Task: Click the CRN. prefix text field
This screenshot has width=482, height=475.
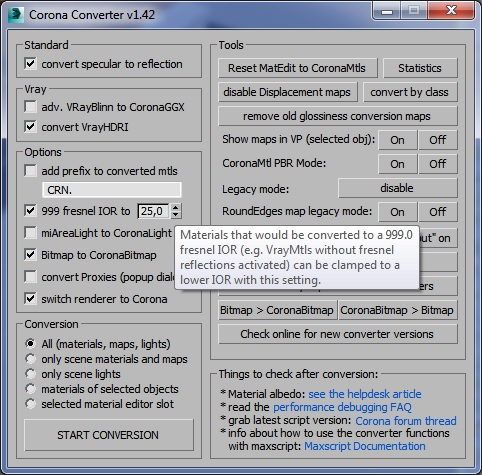Action: pos(112,190)
